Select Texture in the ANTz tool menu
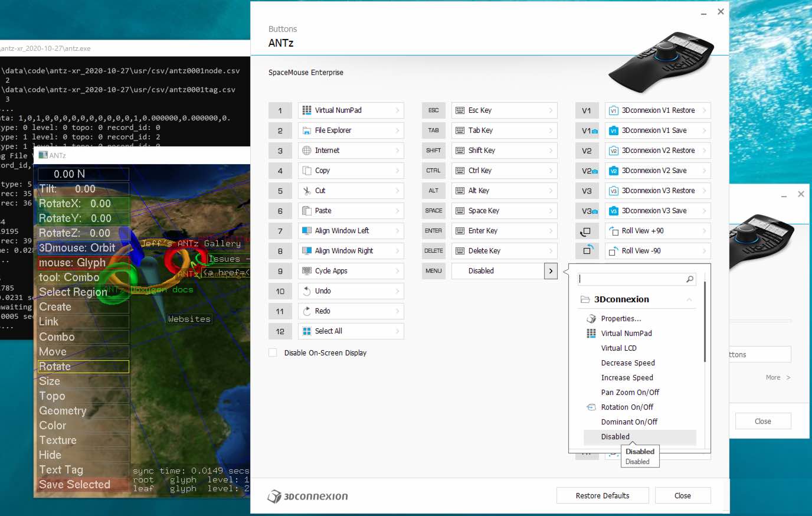Screen dimensions: 812x516 pos(83,440)
